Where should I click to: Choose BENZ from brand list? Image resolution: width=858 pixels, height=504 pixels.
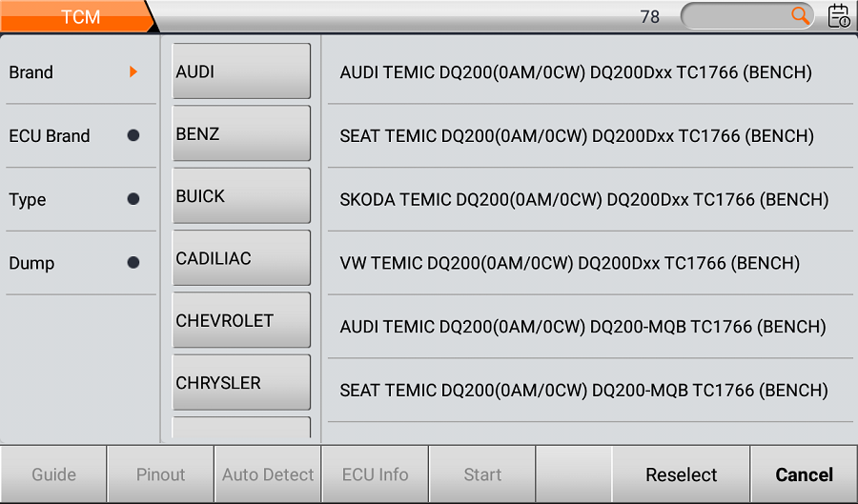241,133
